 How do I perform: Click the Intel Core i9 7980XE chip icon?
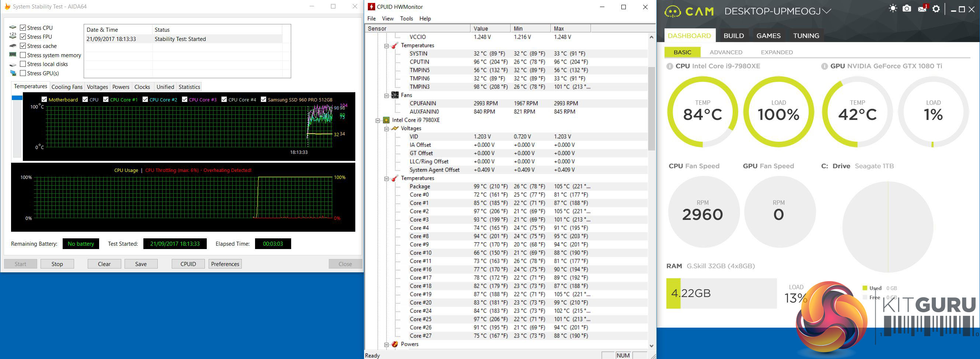(x=386, y=120)
